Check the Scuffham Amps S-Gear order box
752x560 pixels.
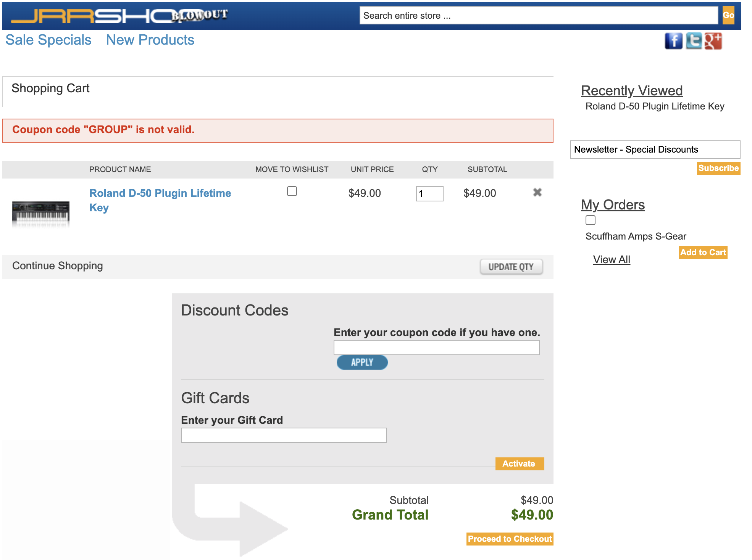coord(591,220)
